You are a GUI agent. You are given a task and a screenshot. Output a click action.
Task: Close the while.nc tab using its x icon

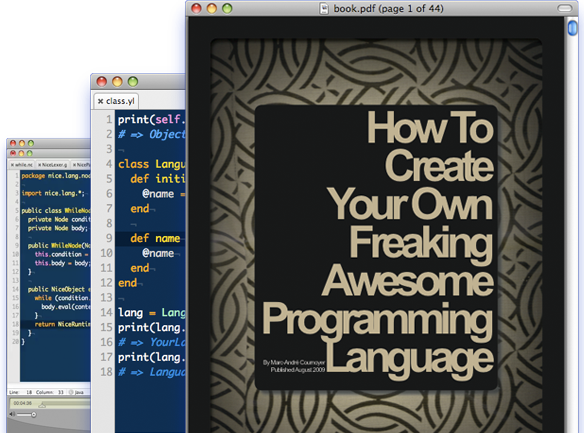pos(12,165)
